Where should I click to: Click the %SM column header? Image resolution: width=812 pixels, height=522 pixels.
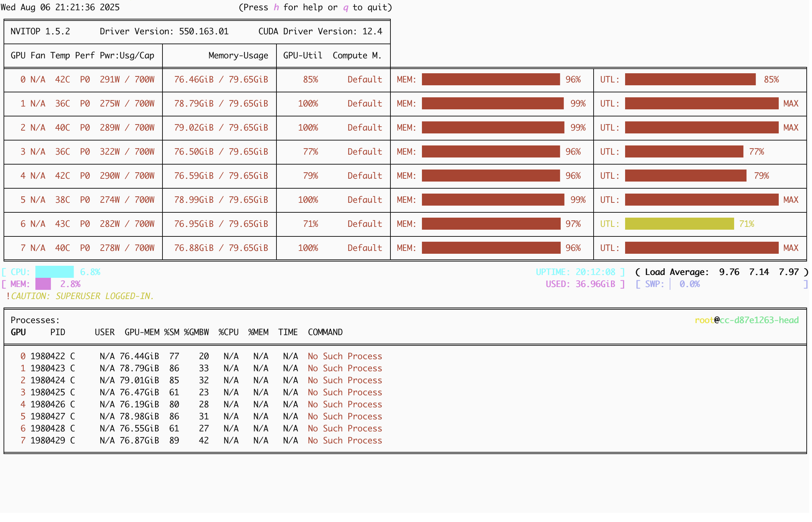172,332
